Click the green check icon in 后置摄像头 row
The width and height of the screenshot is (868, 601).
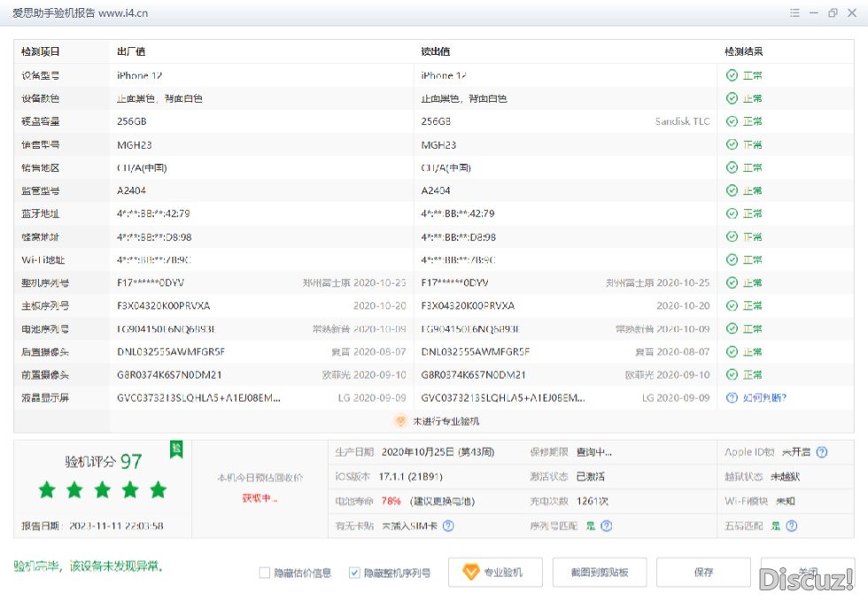732,351
